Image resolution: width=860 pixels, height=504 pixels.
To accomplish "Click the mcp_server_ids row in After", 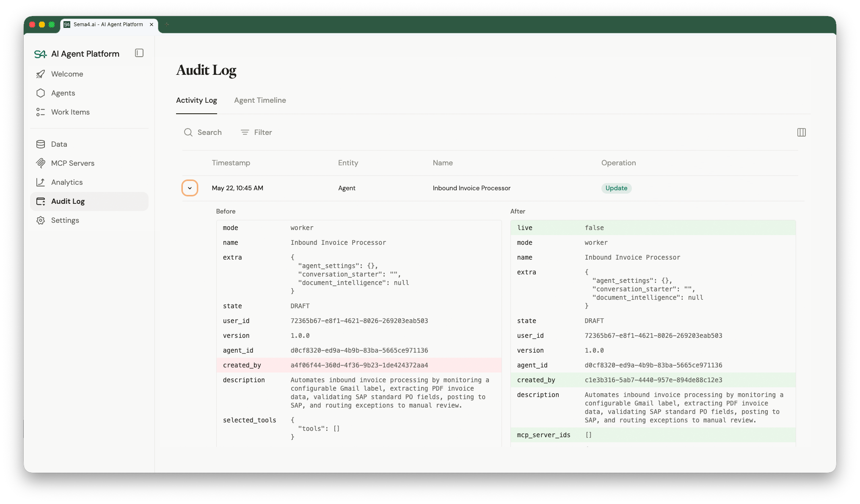I will (x=653, y=435).
